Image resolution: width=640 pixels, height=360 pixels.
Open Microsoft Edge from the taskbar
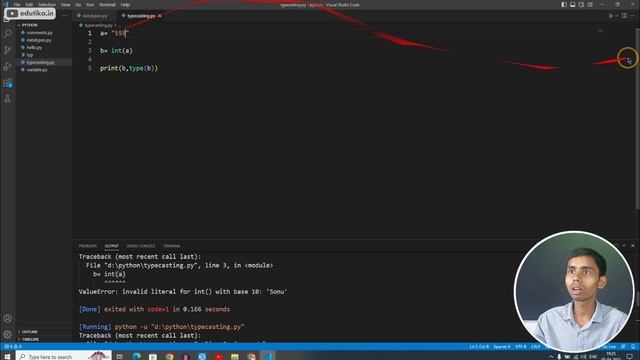point(136,356)
